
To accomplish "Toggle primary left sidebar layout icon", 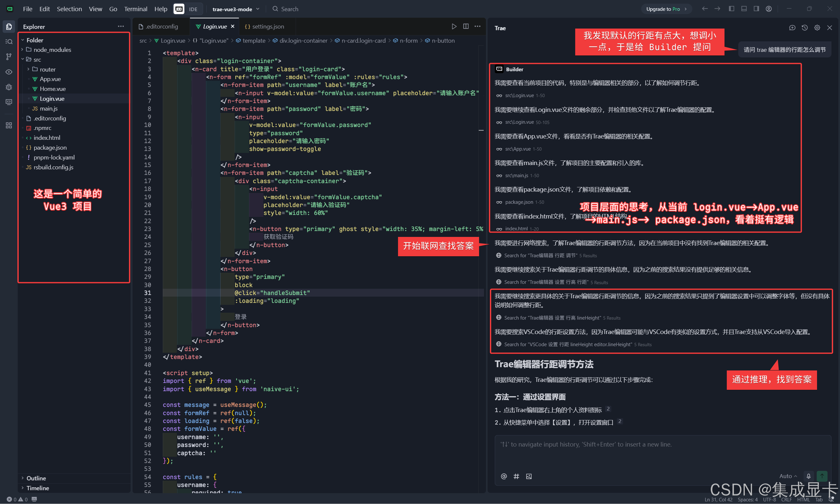I will 731,9.
